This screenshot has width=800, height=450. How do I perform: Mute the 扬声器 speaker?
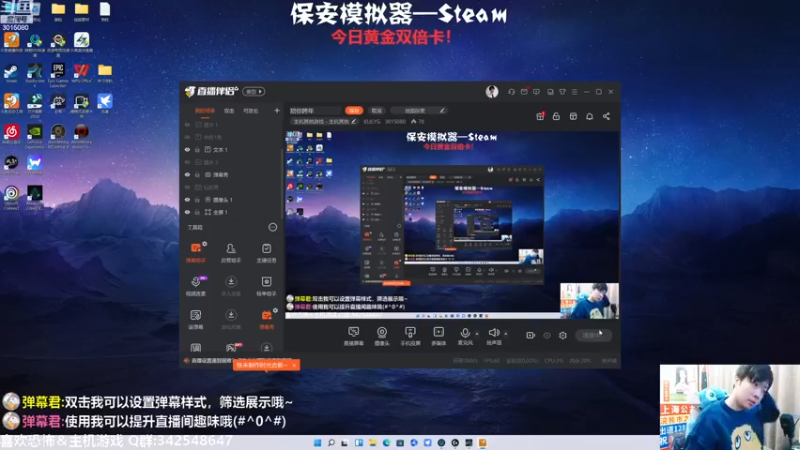point(493,336)
